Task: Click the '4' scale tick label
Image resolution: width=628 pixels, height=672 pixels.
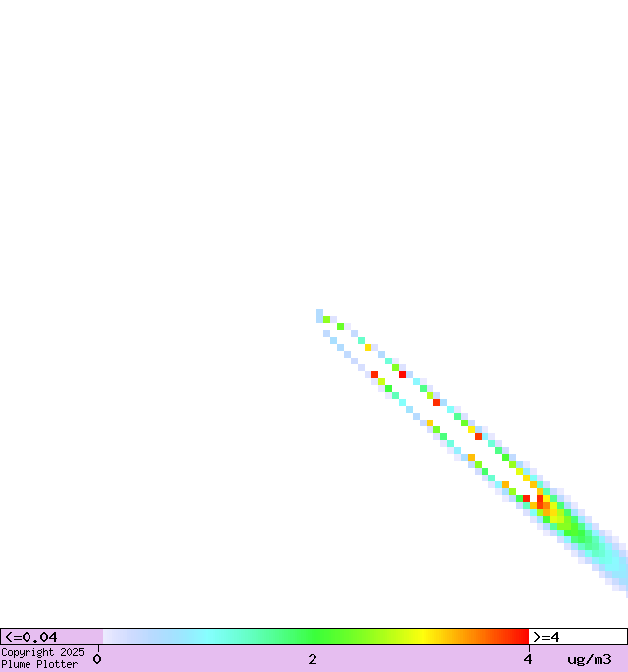Action: (x=528, y=659)
